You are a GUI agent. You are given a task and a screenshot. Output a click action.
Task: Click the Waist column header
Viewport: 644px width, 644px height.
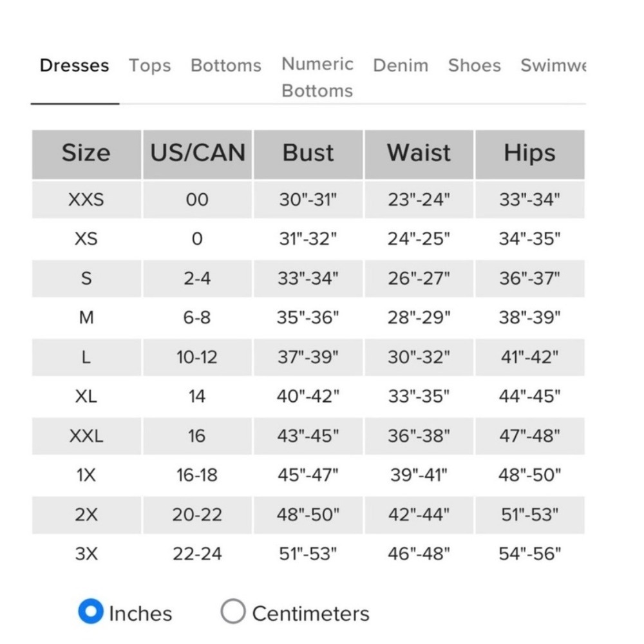click(x=419, y=153)
